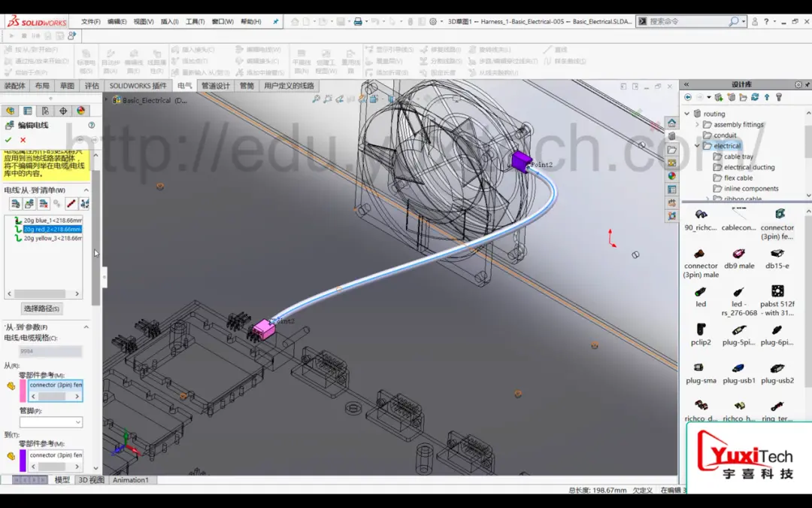Viewport: 812px width, 508px height.
Task: Collapse the 从-到参数 section
Action: 86,327
